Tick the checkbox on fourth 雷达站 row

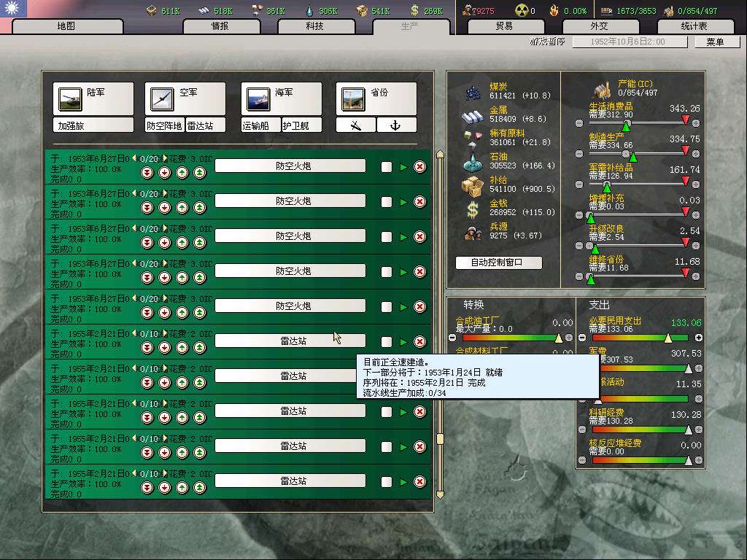click(x=387, y=447)
